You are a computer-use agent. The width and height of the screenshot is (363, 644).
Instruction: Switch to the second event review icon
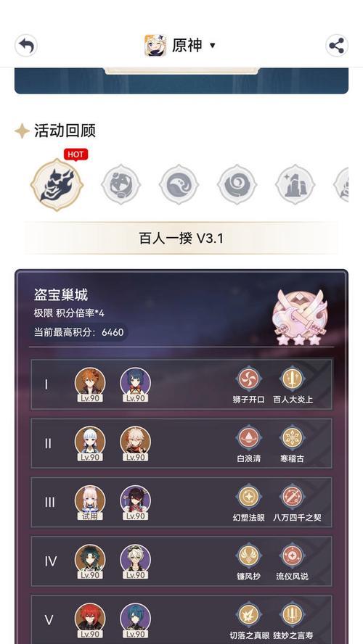(121, 184)
